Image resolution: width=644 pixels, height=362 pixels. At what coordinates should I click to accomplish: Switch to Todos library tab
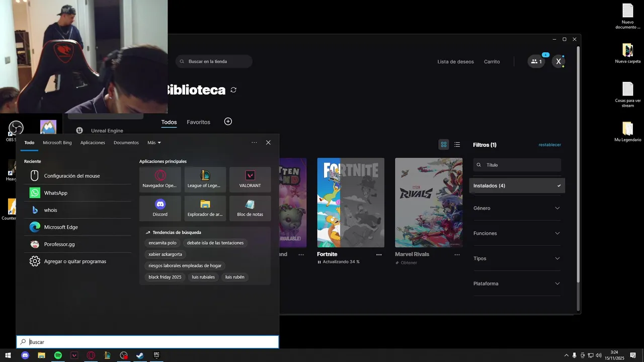click(169, 122)
